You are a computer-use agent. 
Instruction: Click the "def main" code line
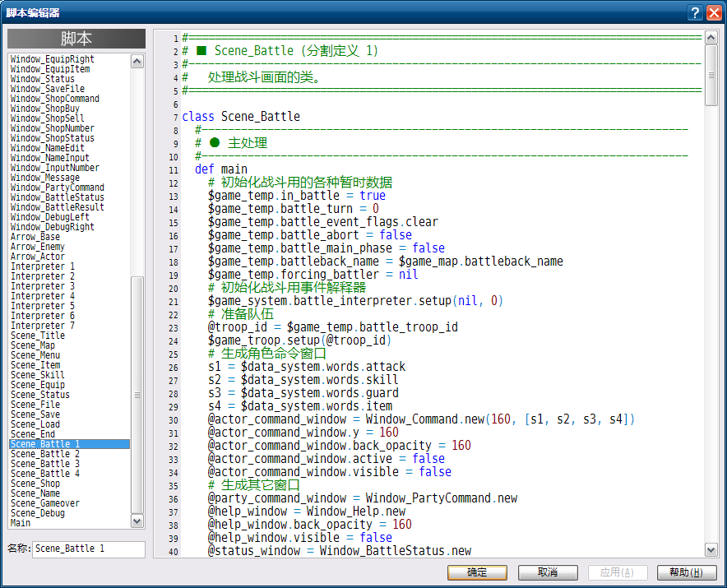click(x=221, y=169)
